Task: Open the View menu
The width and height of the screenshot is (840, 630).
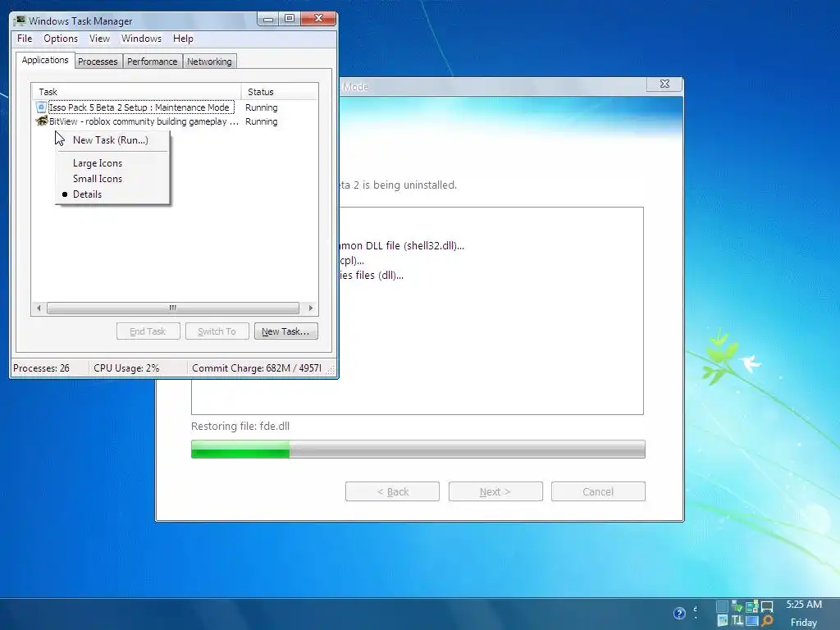Action: tap(99, 39)
